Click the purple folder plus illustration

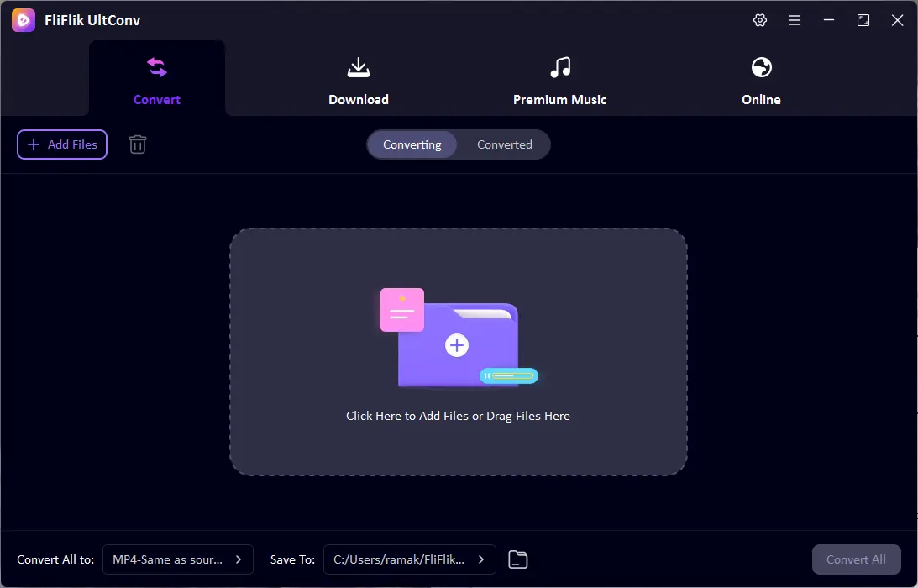tap(457, 344)
